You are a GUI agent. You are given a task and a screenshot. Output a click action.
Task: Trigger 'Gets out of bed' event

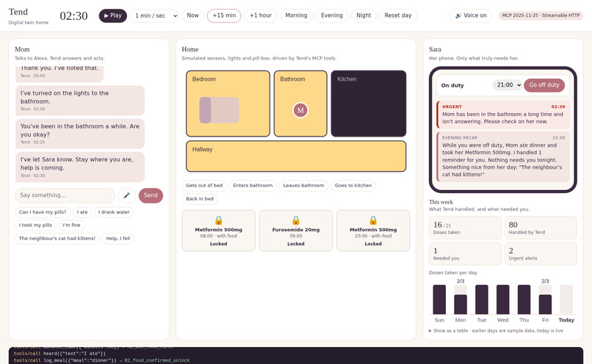(204, 186)
